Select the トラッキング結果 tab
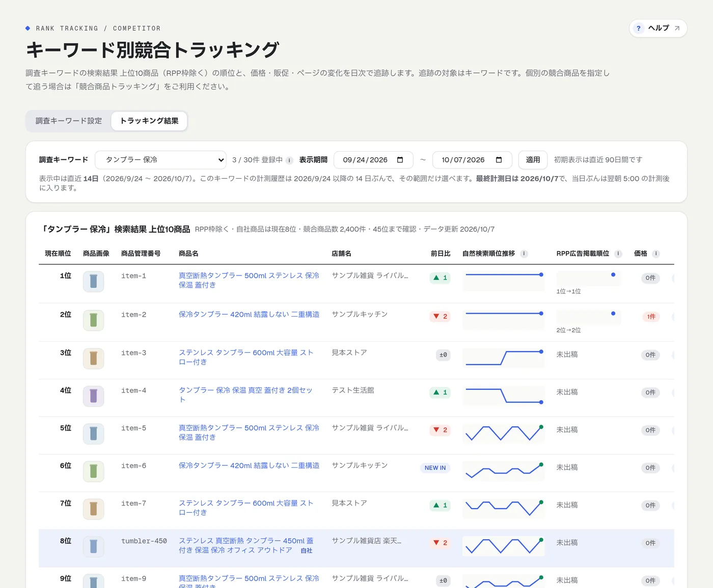Viewport: 713px width, 588px height. click(149, 121)
